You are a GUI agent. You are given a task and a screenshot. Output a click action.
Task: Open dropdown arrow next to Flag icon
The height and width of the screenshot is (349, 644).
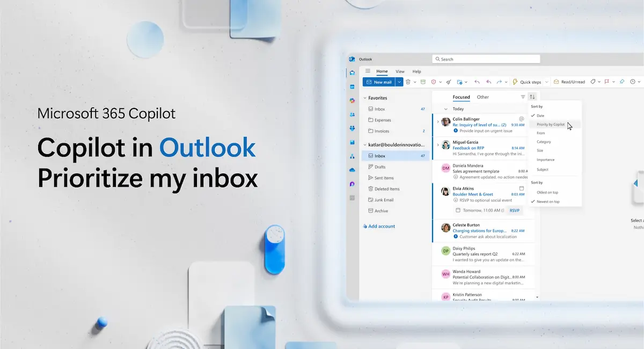613,82
